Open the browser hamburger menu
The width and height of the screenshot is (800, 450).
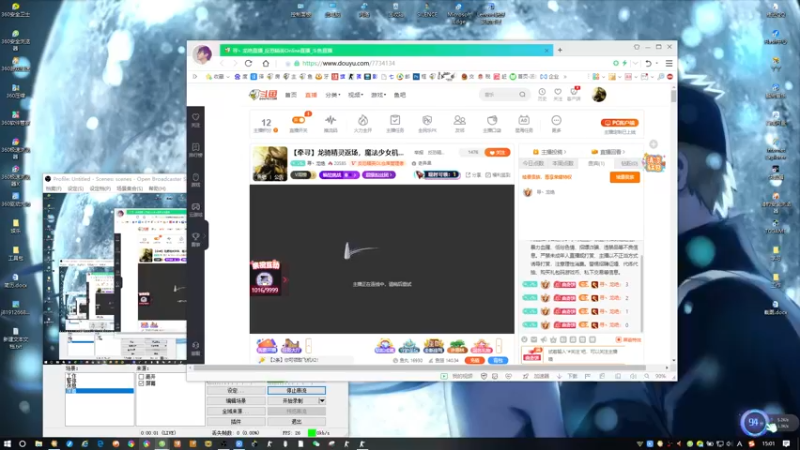(669, 63)
